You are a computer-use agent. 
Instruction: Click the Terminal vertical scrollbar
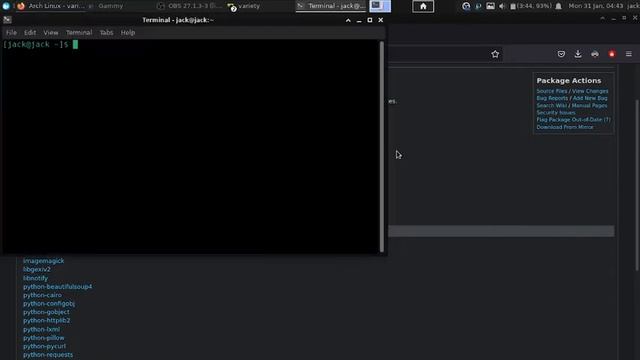[382, 146]
